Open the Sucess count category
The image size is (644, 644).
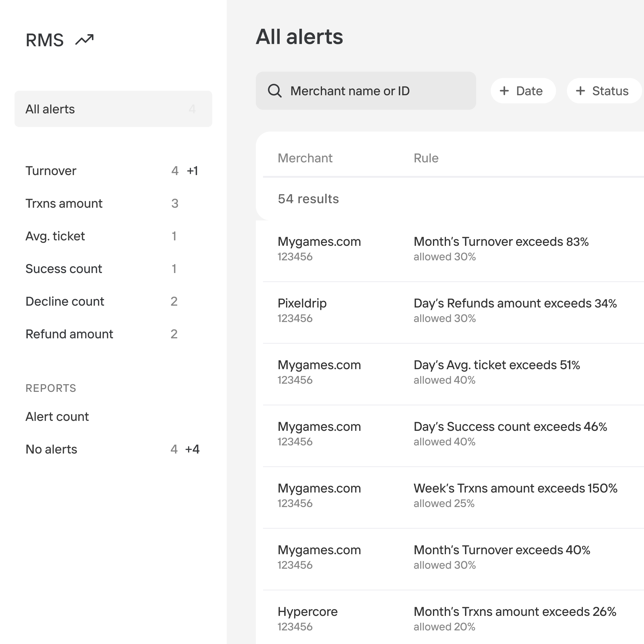(x=113, y=269)
